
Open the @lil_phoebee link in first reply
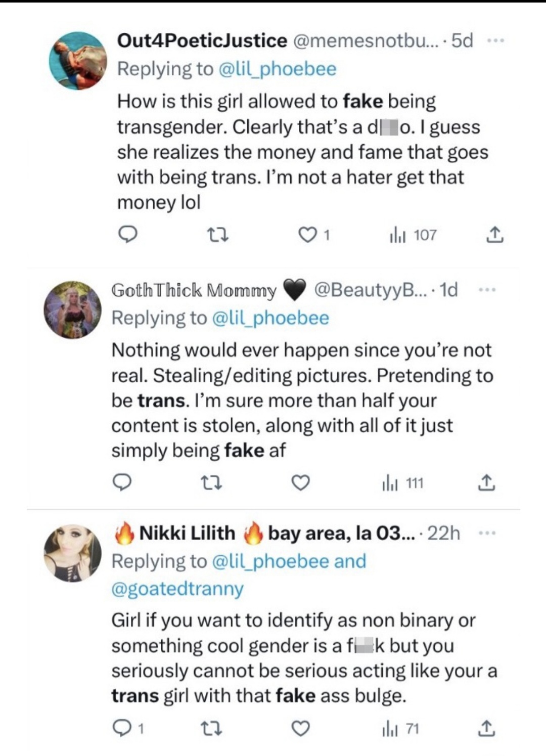277,69
